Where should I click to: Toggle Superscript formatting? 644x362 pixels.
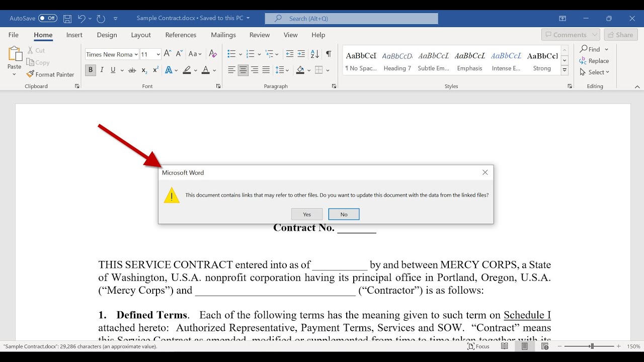[x=155, y=70]
